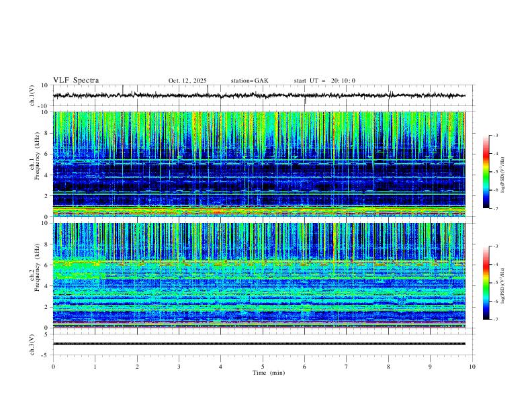Click the time-axis tick label '5'
The image size is (532, 411).
(x=263, y=367)
